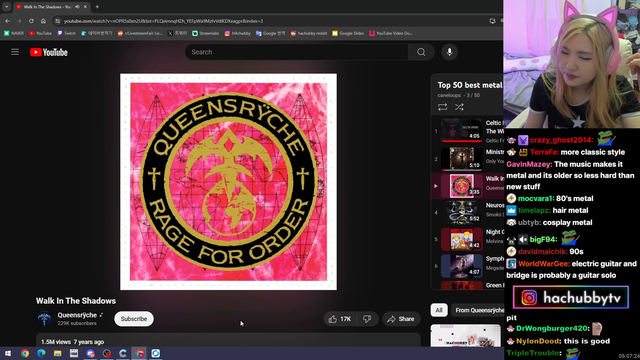Play the Megadeth Symphony playlist thumbnail
Screen dimensions: 640x360
coord(461,266)
